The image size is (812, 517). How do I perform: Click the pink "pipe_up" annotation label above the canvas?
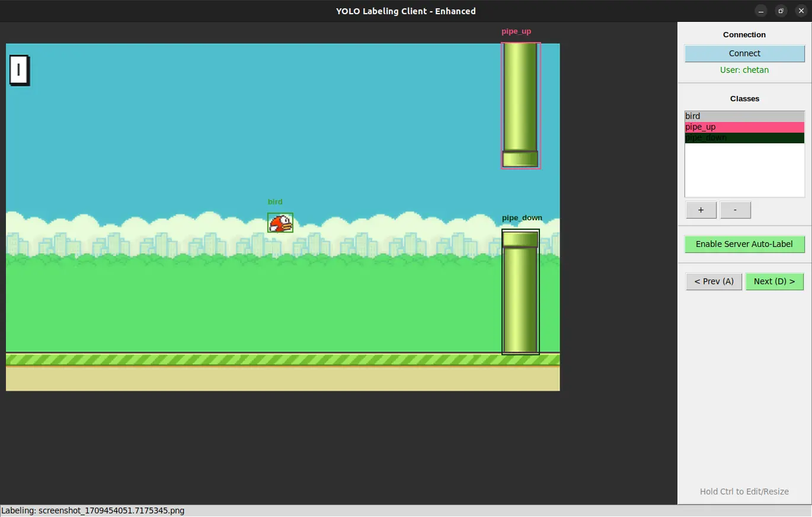click(516, 31)
